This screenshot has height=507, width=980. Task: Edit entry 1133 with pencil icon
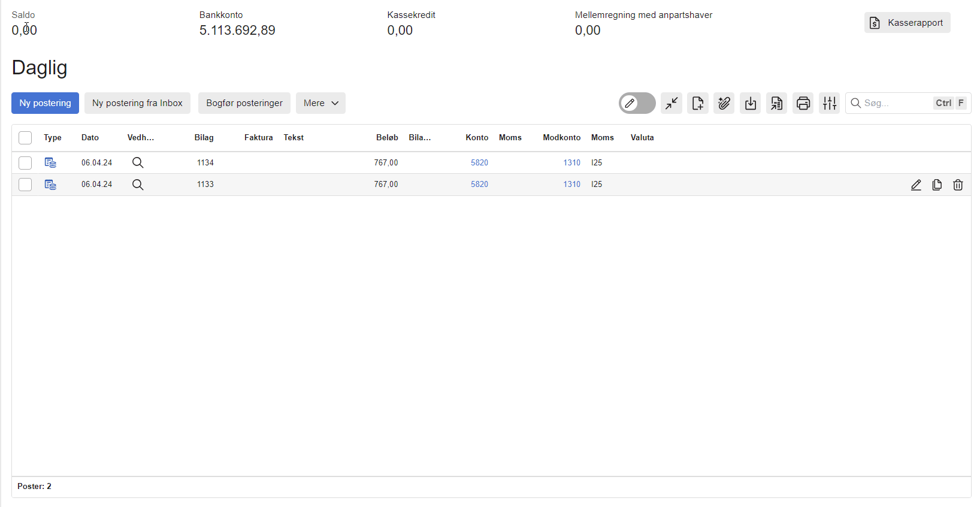916,185
